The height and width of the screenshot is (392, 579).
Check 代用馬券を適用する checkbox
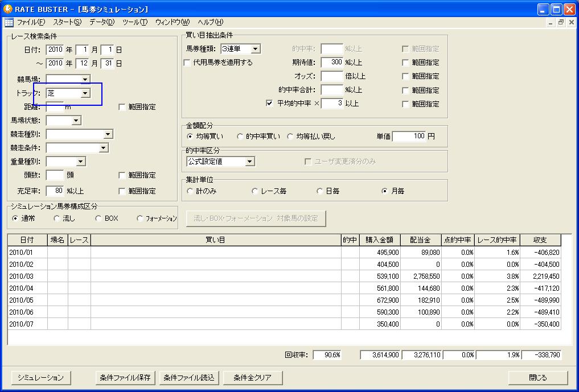(x=187, y=63)
